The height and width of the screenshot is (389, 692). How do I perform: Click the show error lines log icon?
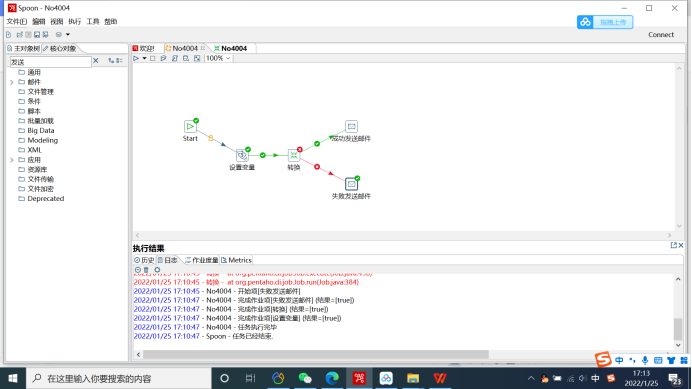(138, 270)
